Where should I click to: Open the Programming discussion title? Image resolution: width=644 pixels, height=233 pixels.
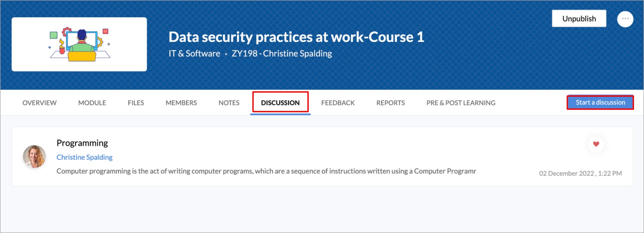click(x=82, y=143)
